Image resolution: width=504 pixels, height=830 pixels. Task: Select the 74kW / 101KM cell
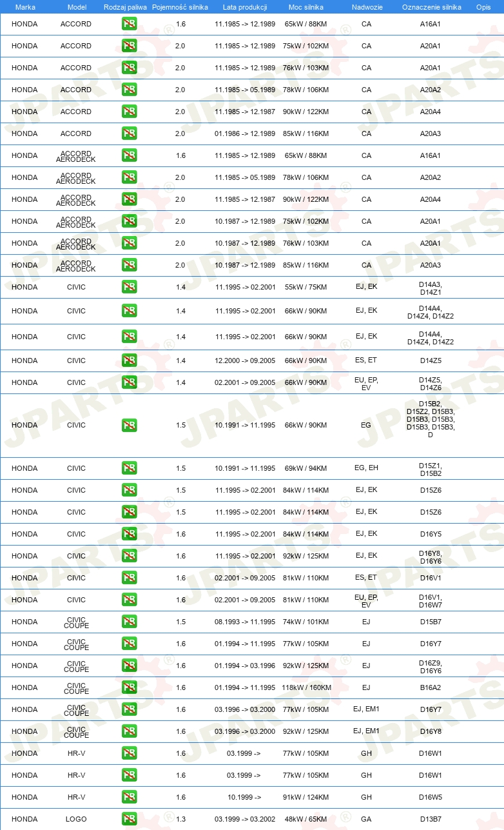coord(306,622)
